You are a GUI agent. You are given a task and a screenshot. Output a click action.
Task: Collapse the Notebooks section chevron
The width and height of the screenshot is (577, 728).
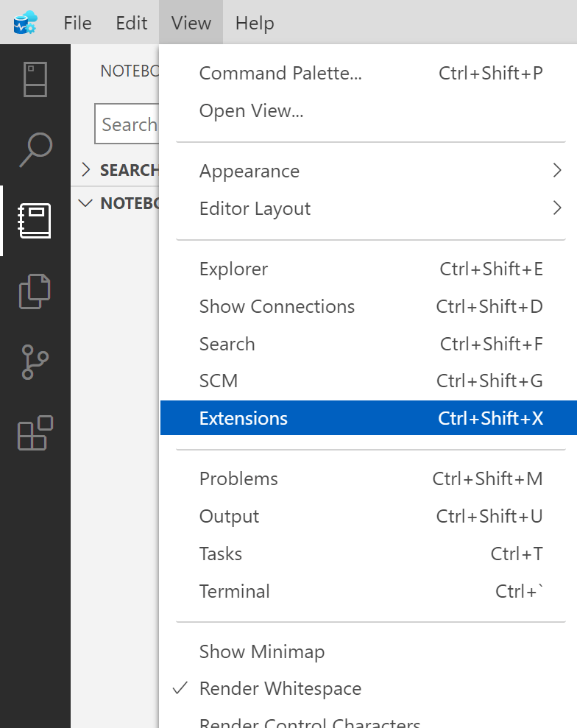(86, 203)
